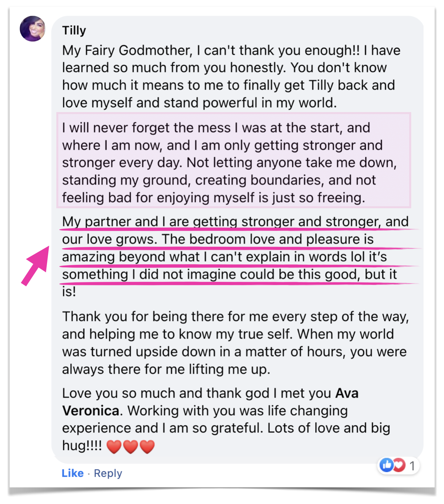Click the blue thumbs-up reaction icon

point(386,465)
